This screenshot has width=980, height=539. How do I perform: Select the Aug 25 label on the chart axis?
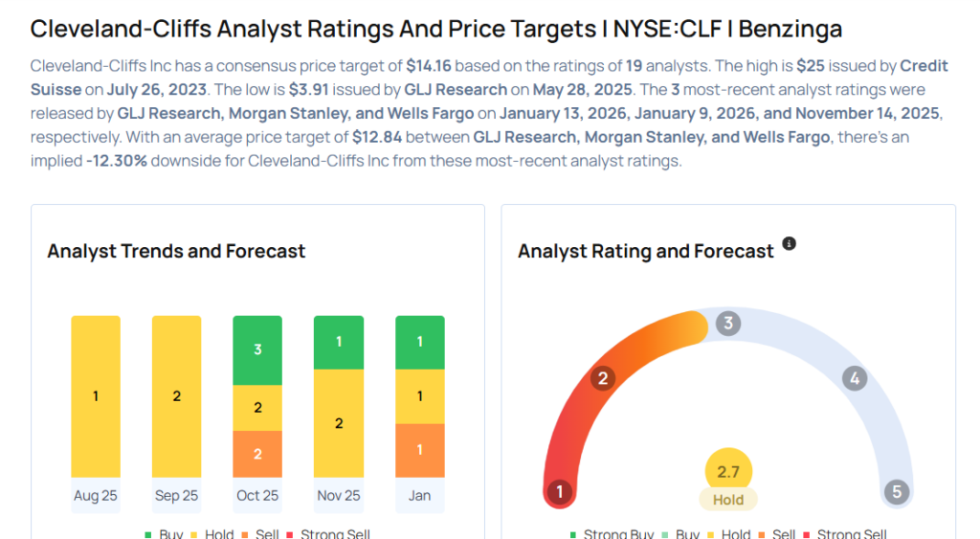[96, 496]
